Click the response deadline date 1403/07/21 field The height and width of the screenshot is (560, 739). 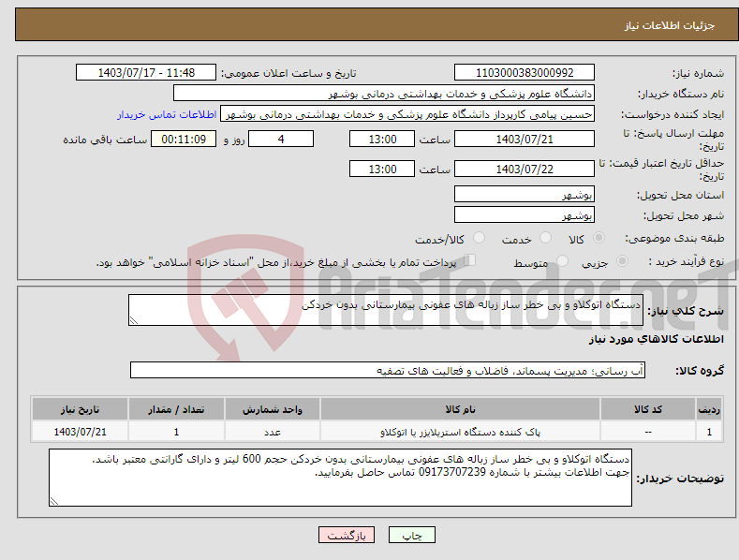[x=525, y=139]
